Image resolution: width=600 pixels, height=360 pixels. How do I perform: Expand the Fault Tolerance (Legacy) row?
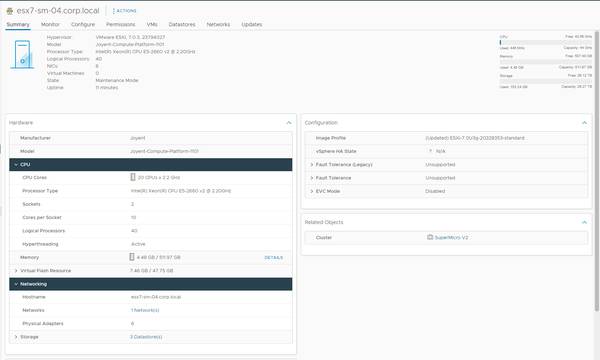click(311, 165)
